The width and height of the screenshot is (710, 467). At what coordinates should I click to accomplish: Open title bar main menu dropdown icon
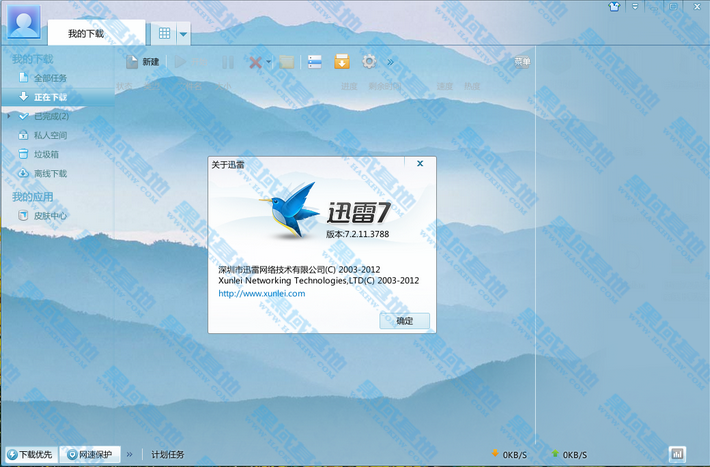pos(635,7)
